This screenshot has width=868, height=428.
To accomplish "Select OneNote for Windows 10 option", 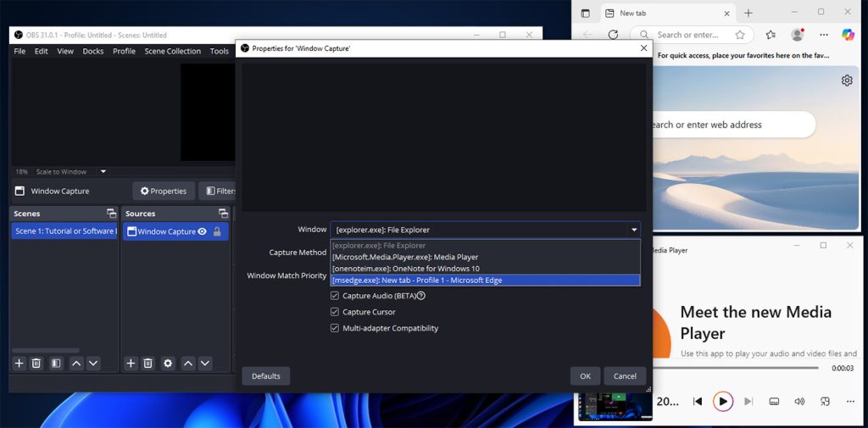I will 485,269.
